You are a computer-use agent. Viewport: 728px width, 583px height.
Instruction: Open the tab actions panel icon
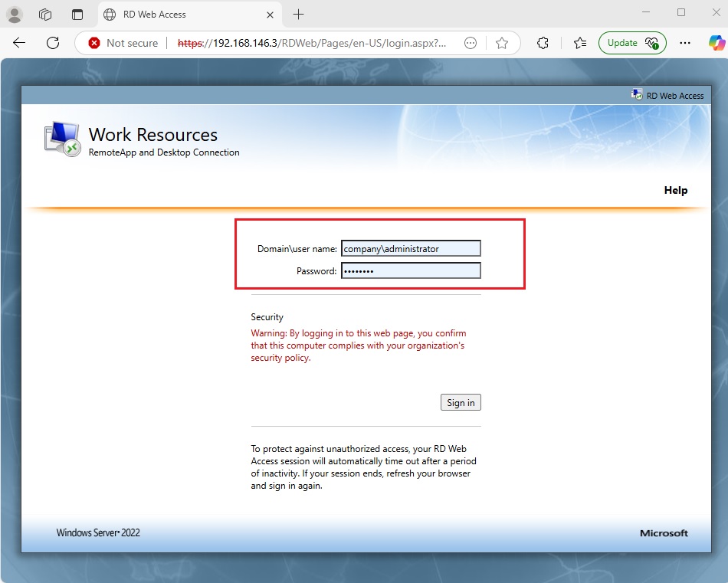(77, 15)
